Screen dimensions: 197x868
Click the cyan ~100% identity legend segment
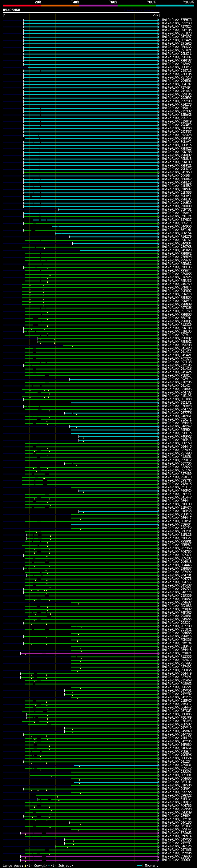pos(175,6)
